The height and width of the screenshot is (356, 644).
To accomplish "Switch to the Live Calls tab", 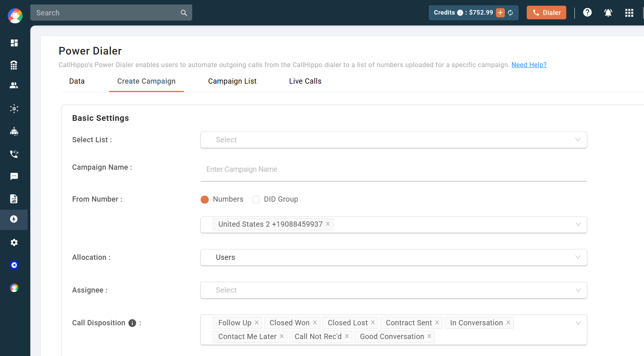I will (x=305, y=81).
